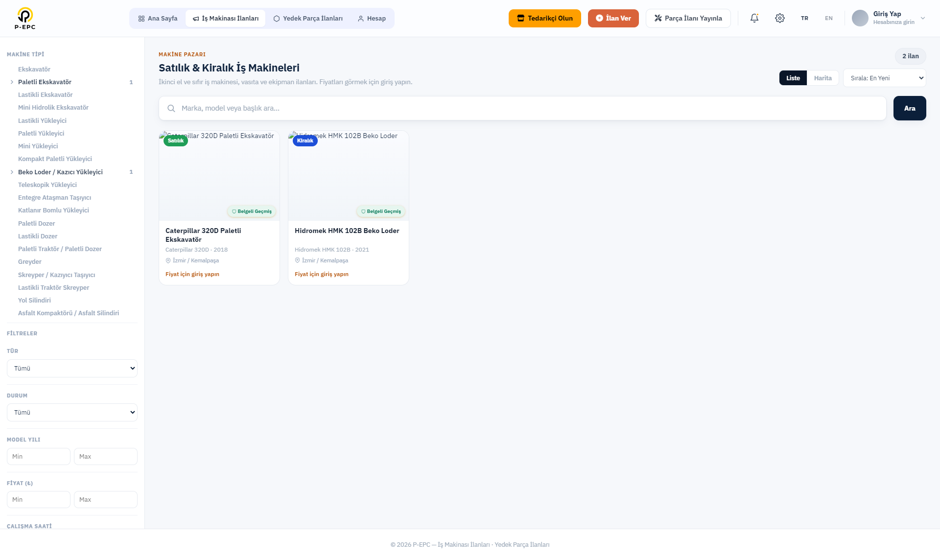This screenshot has width=940, height=560.
Task: Select Greyder machine type
Action: tap(30, 262)
